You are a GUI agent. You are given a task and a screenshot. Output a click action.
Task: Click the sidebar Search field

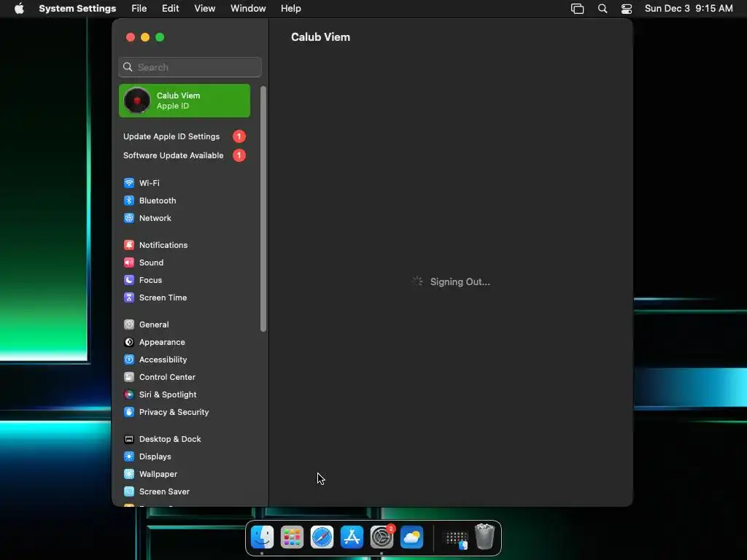click(190, 67)
